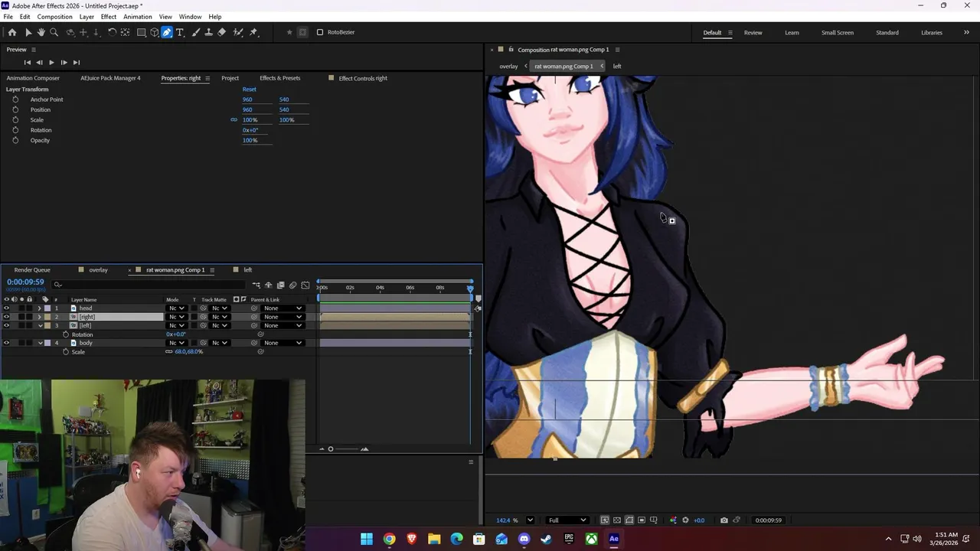
Task: Toggle Scale stopwatch on body layer
Action: [66, 352]
